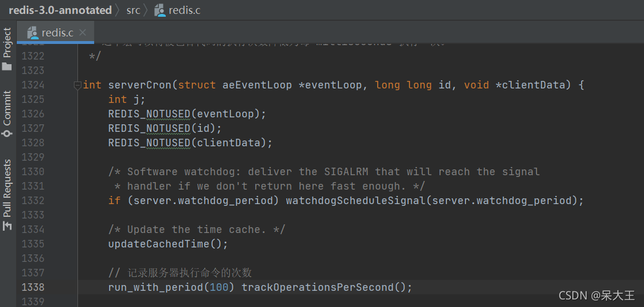Screen dimensions: 644x307
Task: Click the aeEventLoop type name
Action: pyautogui.click(x=257, y=85)
